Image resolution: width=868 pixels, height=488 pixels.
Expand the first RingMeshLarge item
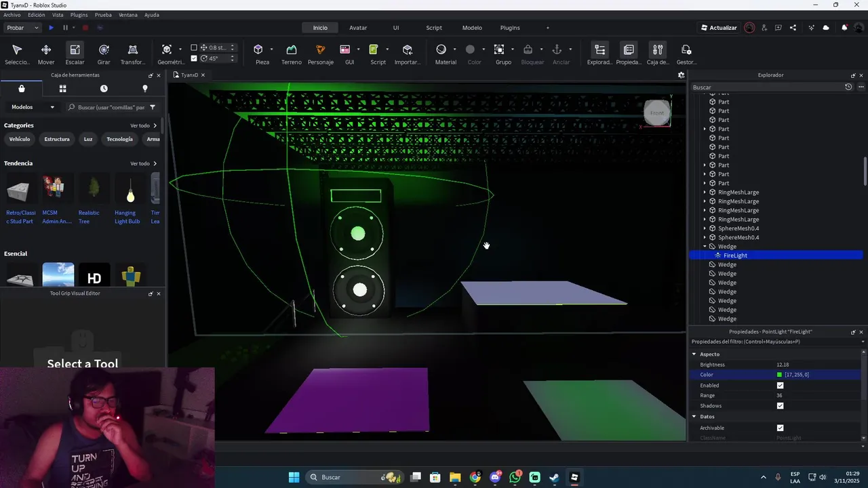point(705,192)
